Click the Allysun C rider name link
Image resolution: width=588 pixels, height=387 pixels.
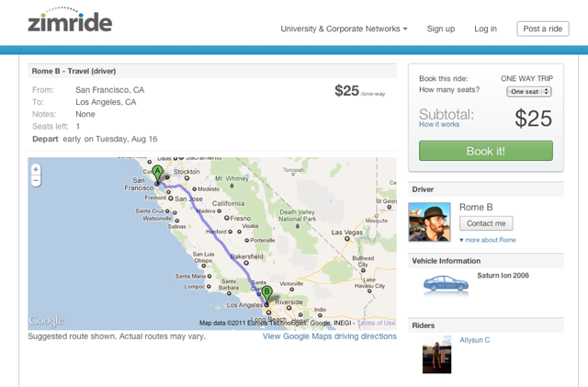475,340
